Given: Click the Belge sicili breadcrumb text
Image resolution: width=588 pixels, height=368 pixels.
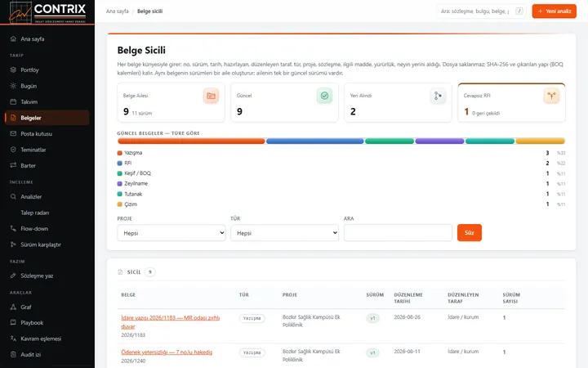Looking at the screenshot, I should pos(149,11).
